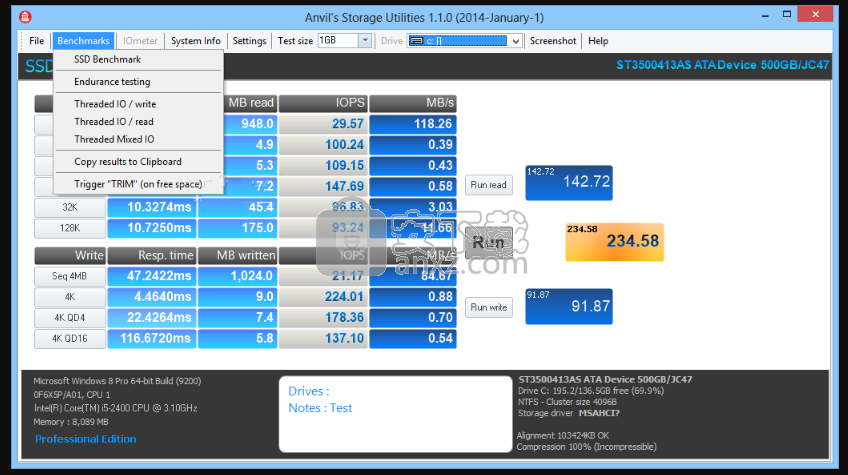Click the read score 142.72 box
Viewport: 848px width, 475px height.
point(569,183)
